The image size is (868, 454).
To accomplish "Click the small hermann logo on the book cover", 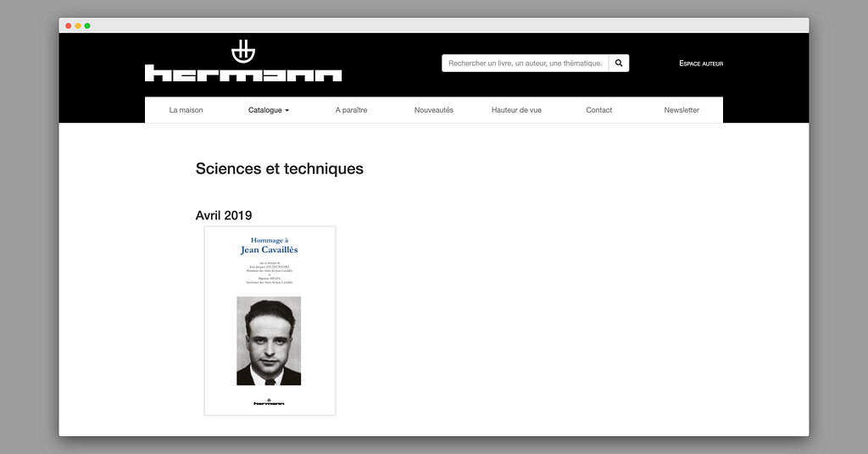I will (x=269, y=401).
